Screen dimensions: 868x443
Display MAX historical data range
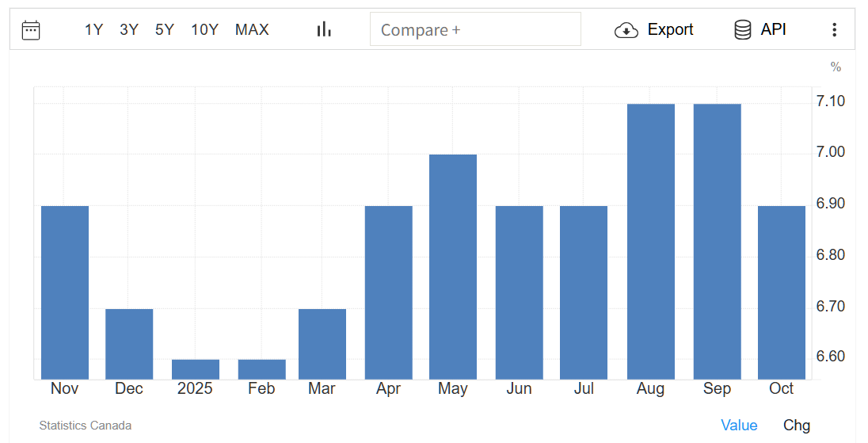tap(252, 30)
